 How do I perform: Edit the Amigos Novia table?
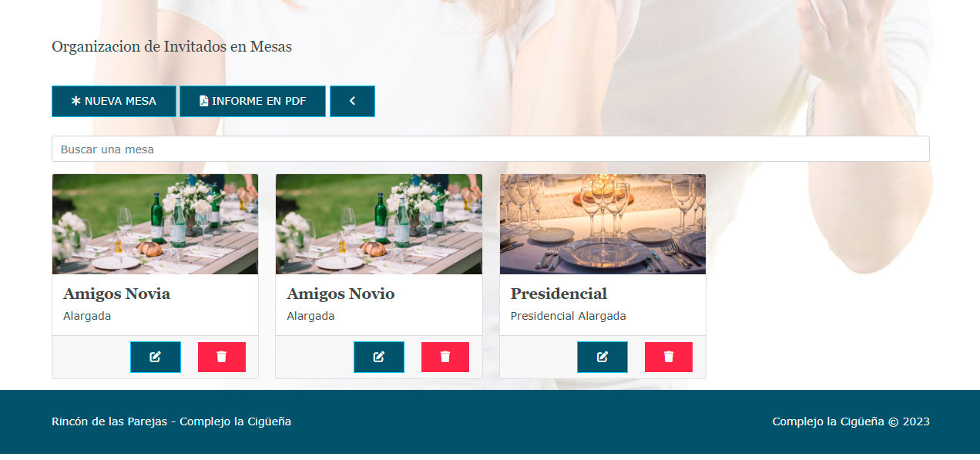click(x=156, y=357)
